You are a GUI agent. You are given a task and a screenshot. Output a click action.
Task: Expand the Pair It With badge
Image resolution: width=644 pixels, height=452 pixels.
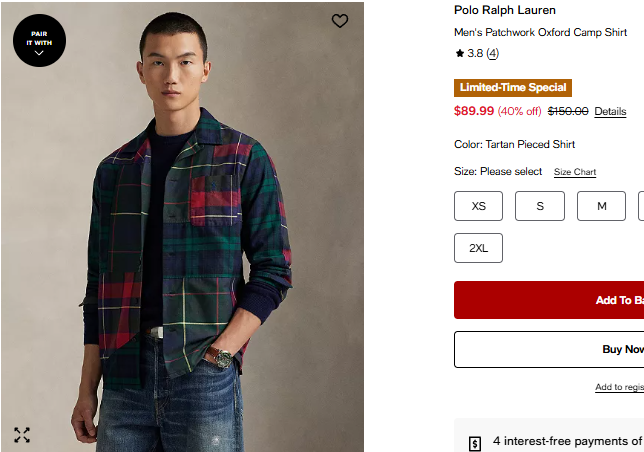[x=39, y=41]
